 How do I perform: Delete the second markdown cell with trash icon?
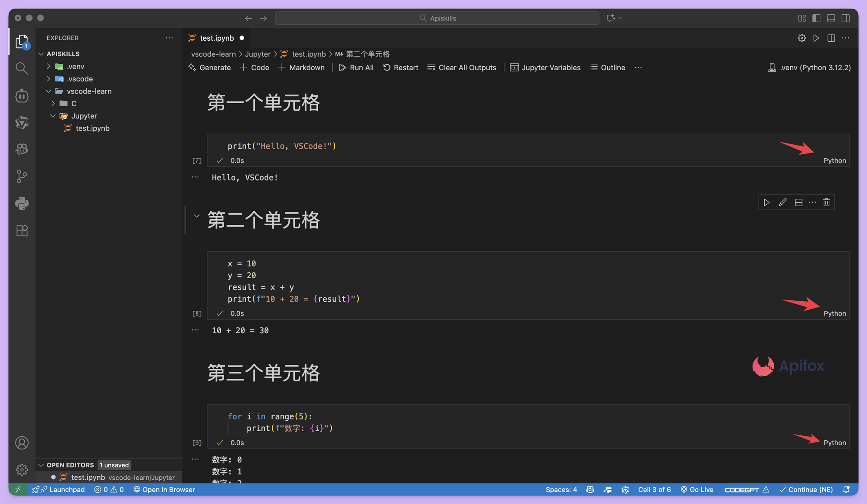(826, 202)
